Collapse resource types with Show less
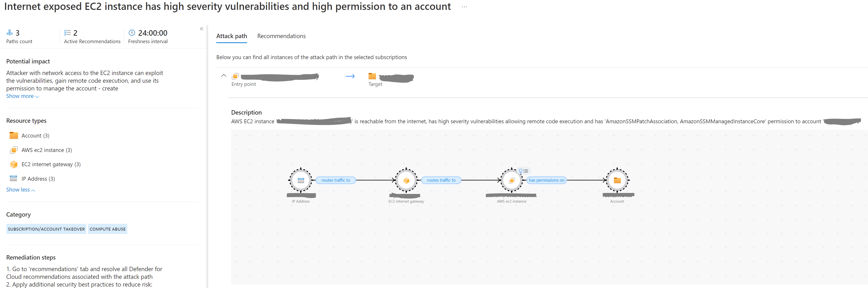The image size is (868, 288). [20, 190]
